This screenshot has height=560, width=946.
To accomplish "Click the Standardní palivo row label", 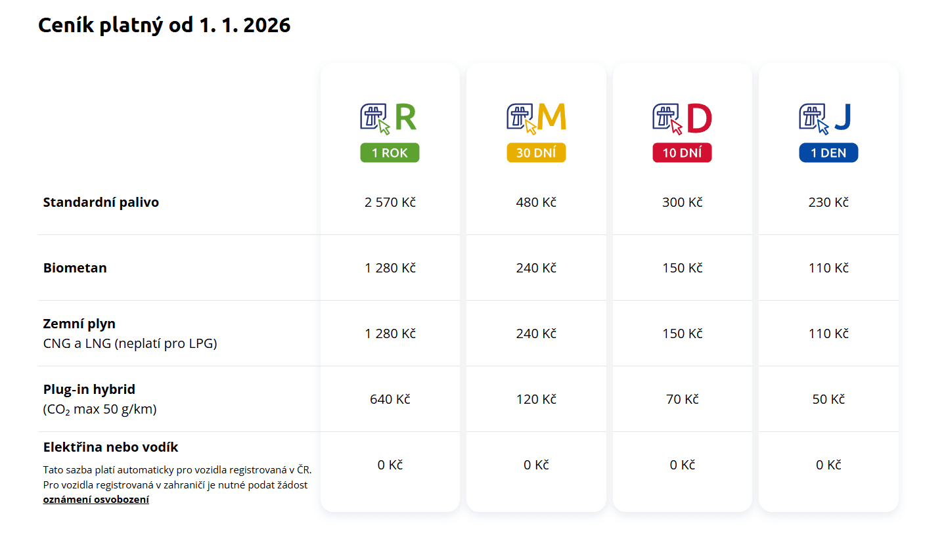I will [x=101, y=202].
